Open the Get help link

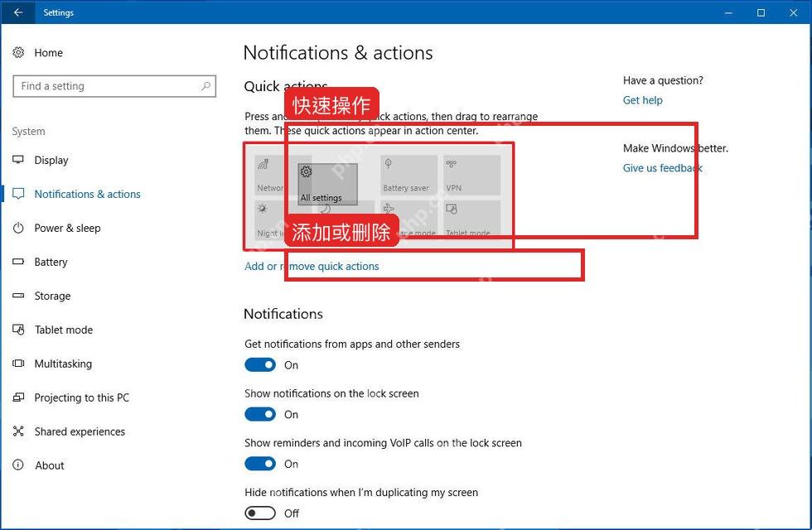[643, 100]
